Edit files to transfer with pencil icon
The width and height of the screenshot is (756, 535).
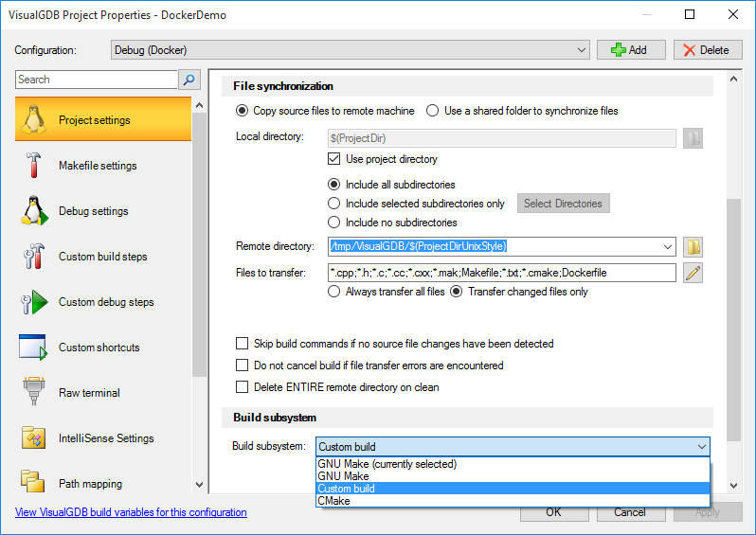click(693, 273)
